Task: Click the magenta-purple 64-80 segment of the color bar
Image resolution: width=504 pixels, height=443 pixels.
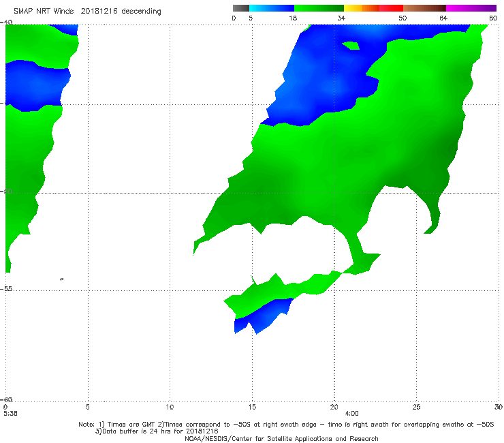Action: [x=471, y=8]
